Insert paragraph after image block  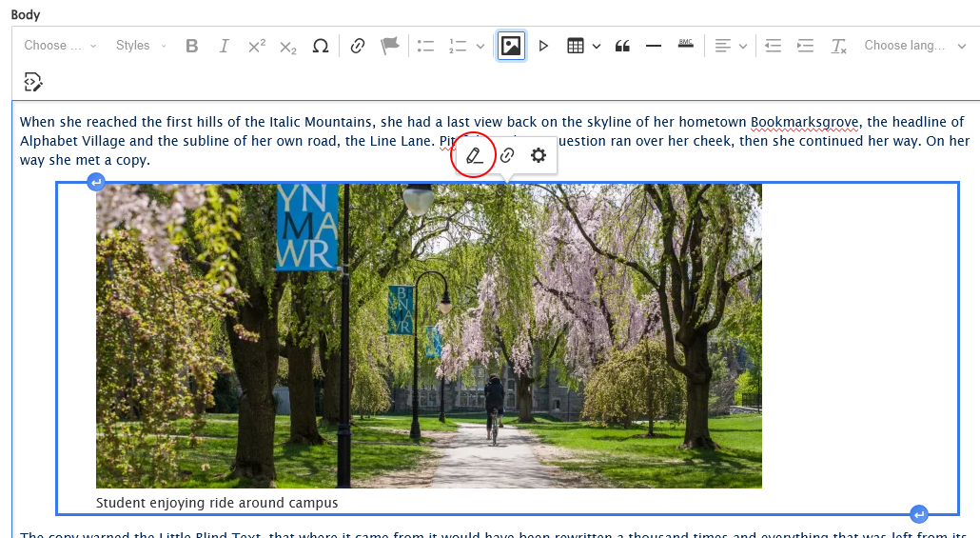pos(919,514)
